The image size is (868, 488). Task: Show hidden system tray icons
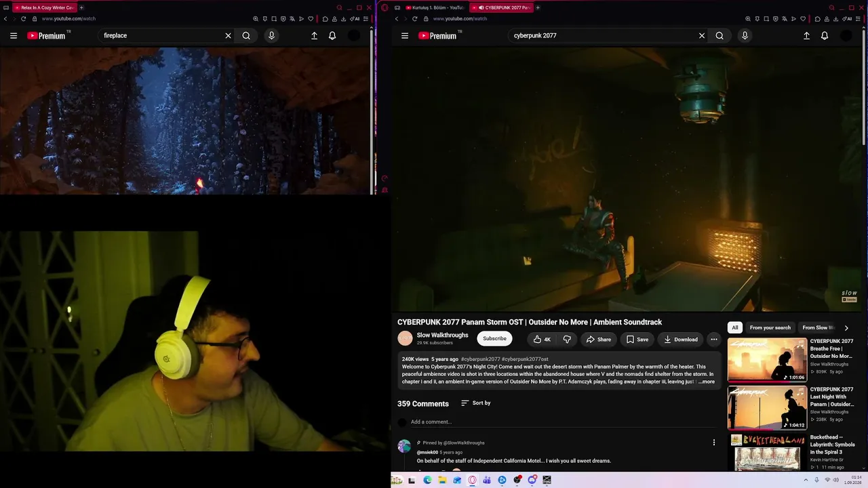[x=807, y=480]
